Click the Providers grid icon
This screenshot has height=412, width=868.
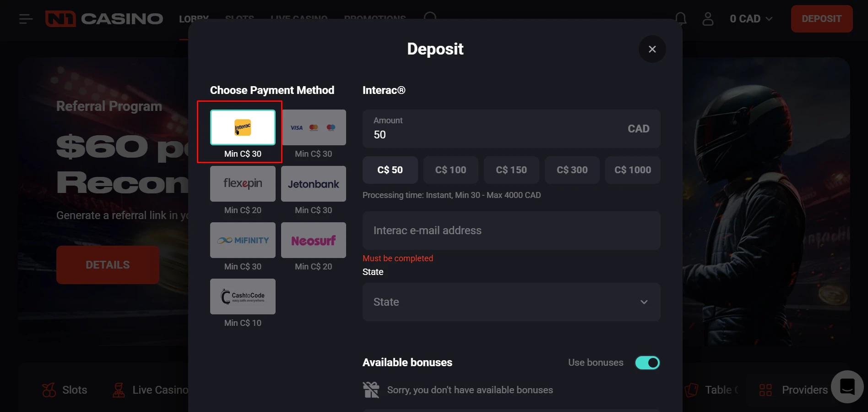tap(765, 390)
